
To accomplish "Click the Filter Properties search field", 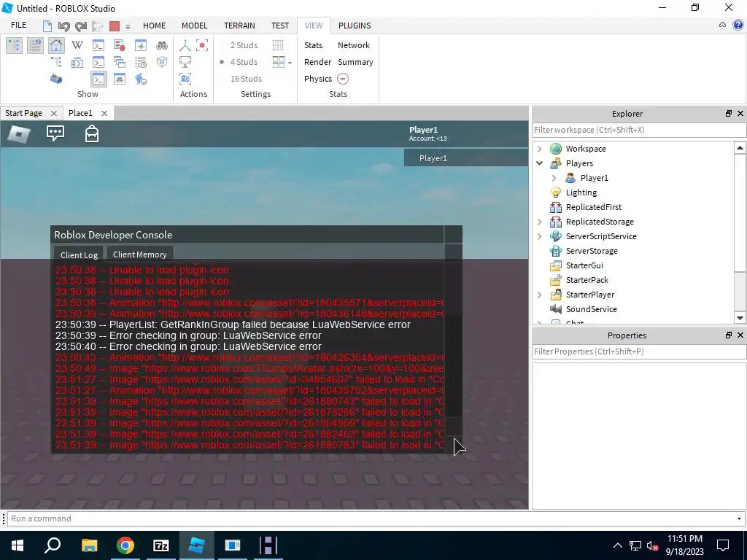I will point(639,351).
